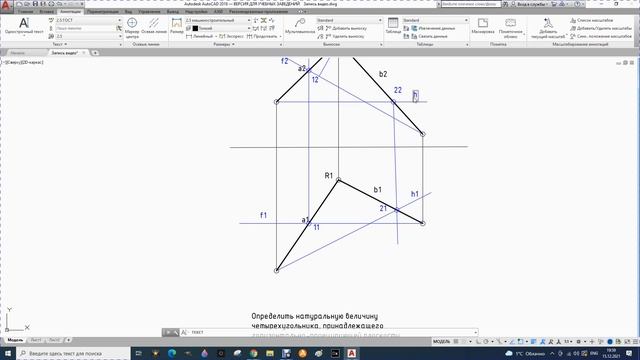Open Leaders panel dialog launcher arrow
This screenshot has height=360, width=640.
point(381,44)
